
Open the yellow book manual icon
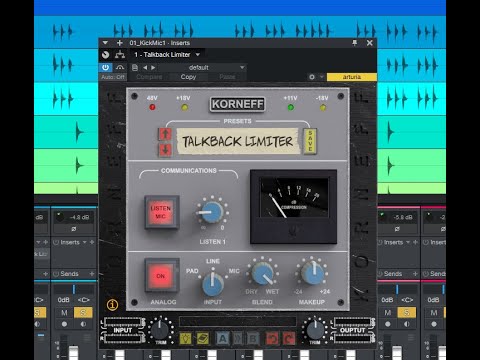[x=202, y=339]
